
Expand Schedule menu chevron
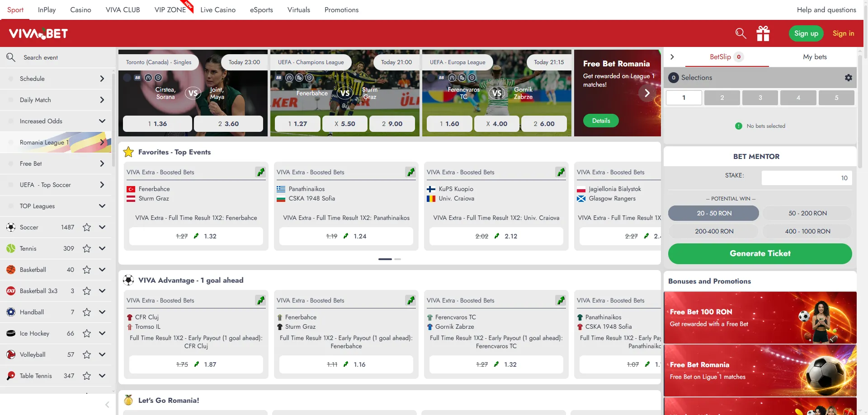102,79
